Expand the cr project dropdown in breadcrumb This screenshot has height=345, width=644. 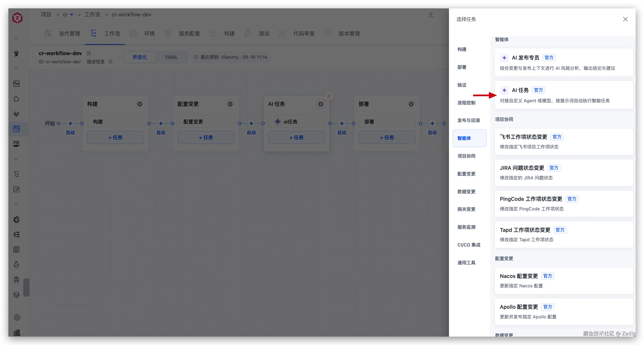72,14
